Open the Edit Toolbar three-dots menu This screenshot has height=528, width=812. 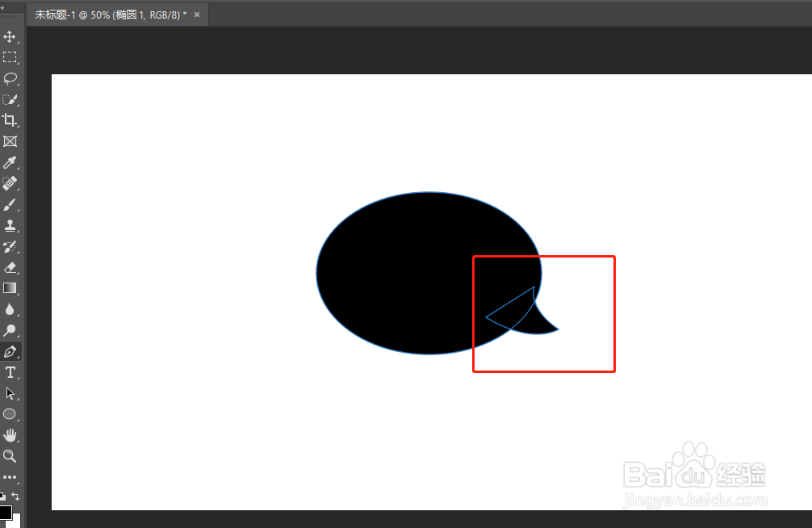[10, 477]
